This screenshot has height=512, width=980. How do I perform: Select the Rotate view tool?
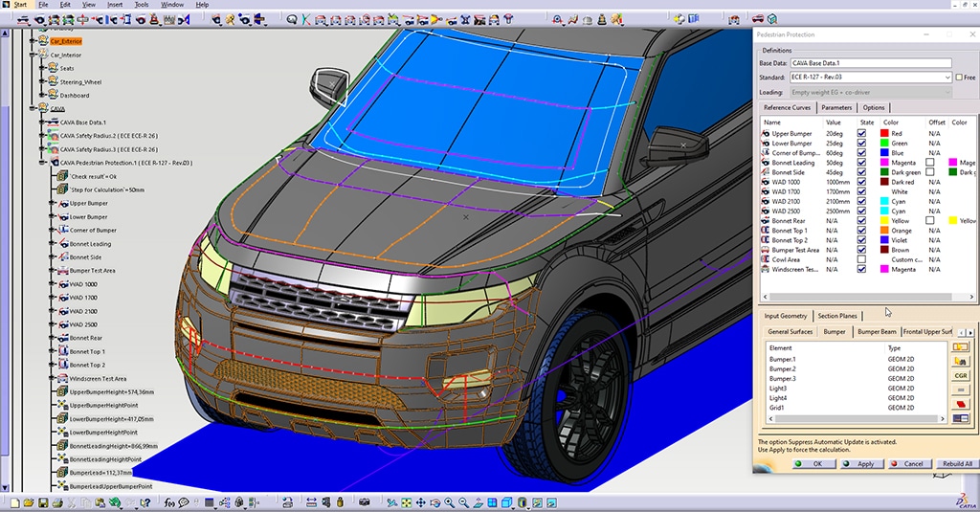(x=435, y=502)
